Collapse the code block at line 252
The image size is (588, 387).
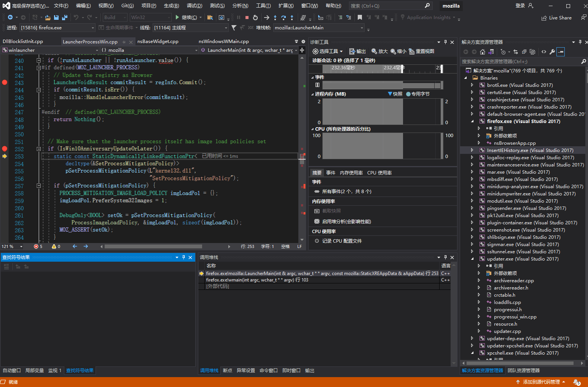[x=39, y=149]
